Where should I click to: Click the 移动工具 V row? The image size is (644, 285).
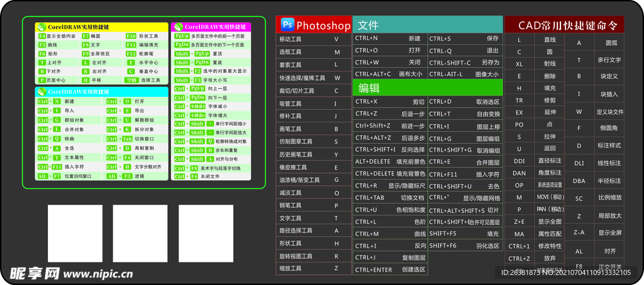(x=314, y=40)
